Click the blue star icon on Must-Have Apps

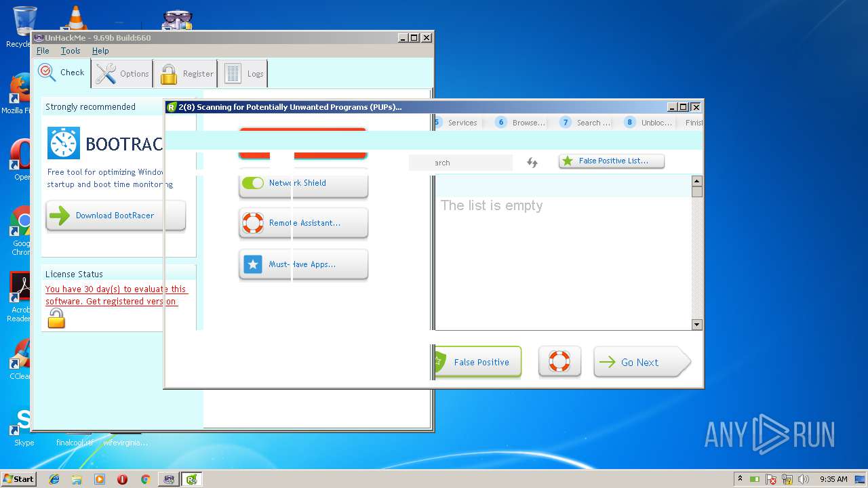tap(253, 264)
